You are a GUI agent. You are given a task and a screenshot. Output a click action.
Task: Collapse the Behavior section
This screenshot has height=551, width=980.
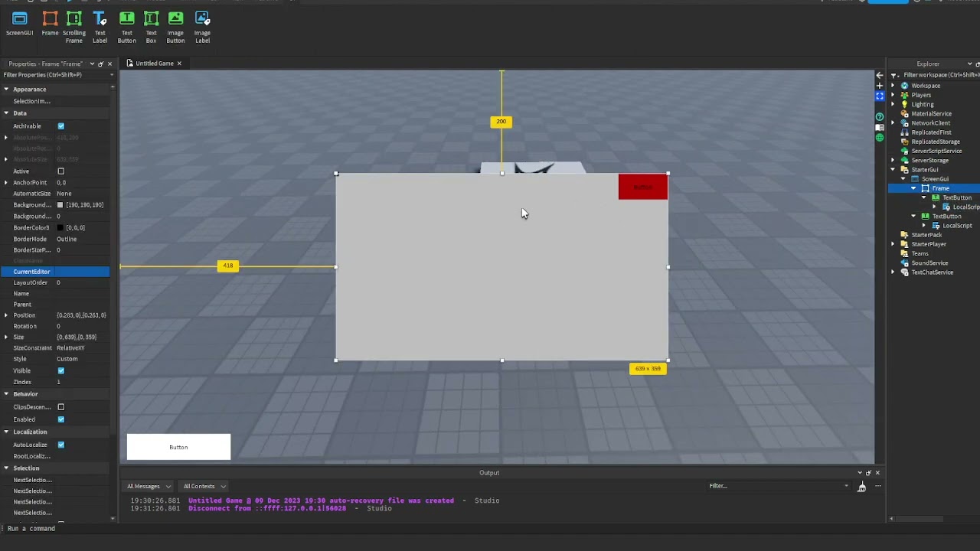tap(6, 394)
